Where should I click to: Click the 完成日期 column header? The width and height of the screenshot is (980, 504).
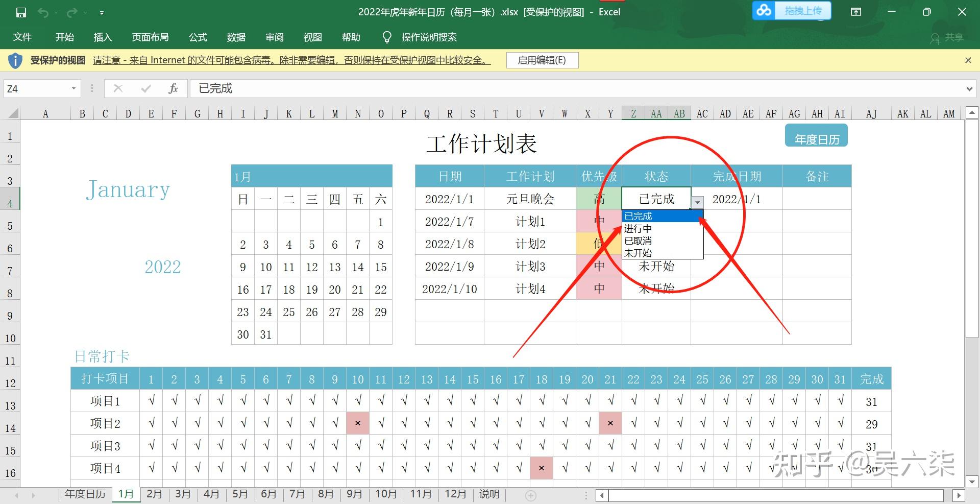pos(737,176)
